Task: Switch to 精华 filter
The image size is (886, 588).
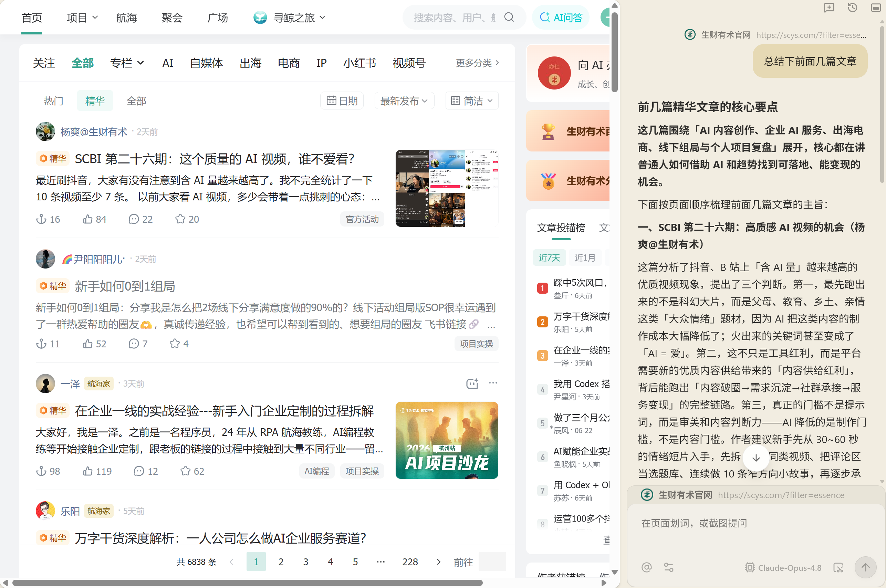Action: click(x=95, y=101)
